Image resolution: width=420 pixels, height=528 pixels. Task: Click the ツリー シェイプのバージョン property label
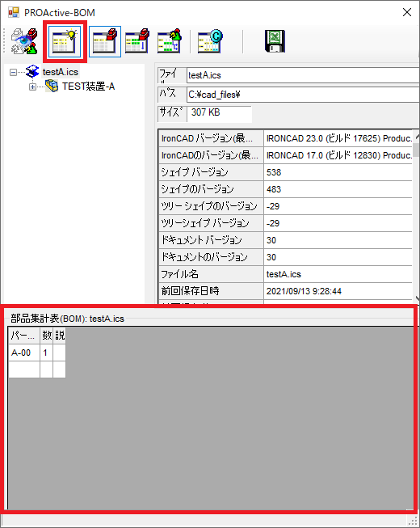(211, 206)
